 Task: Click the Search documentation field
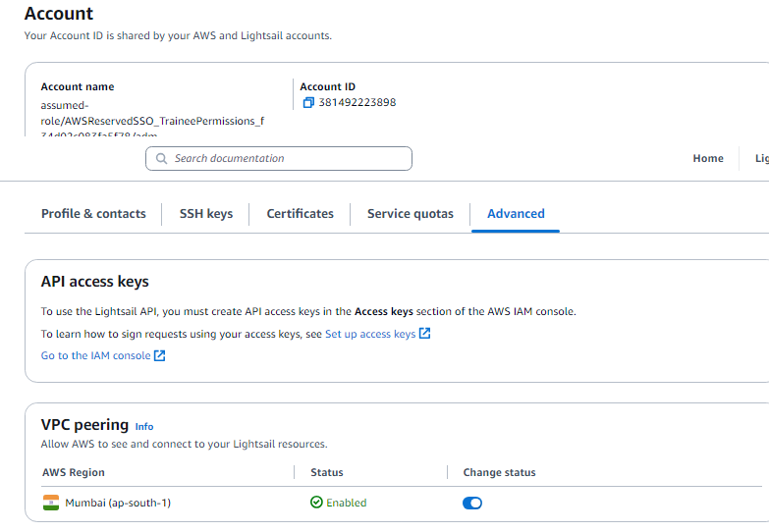pos(279,158)
